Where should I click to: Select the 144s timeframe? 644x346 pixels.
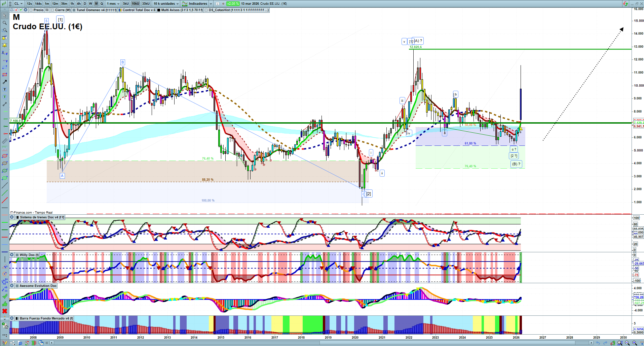(x=38, y=4)
